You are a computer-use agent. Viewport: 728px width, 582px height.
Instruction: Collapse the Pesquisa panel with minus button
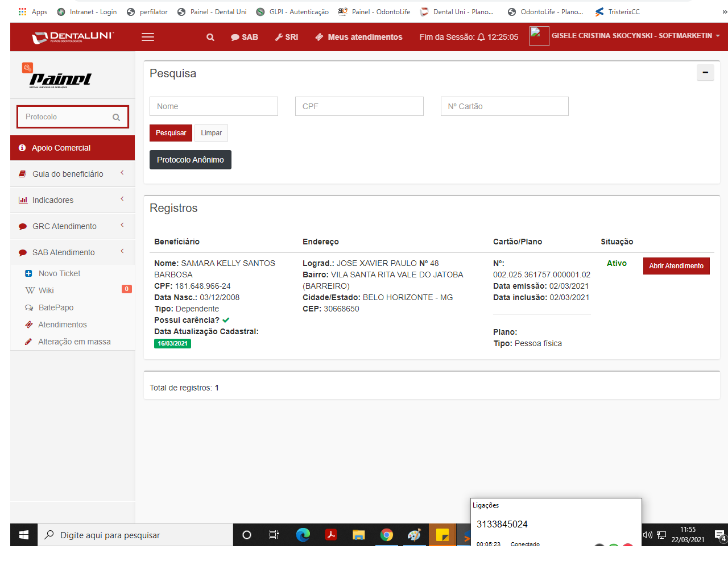[x=705, y=73]
